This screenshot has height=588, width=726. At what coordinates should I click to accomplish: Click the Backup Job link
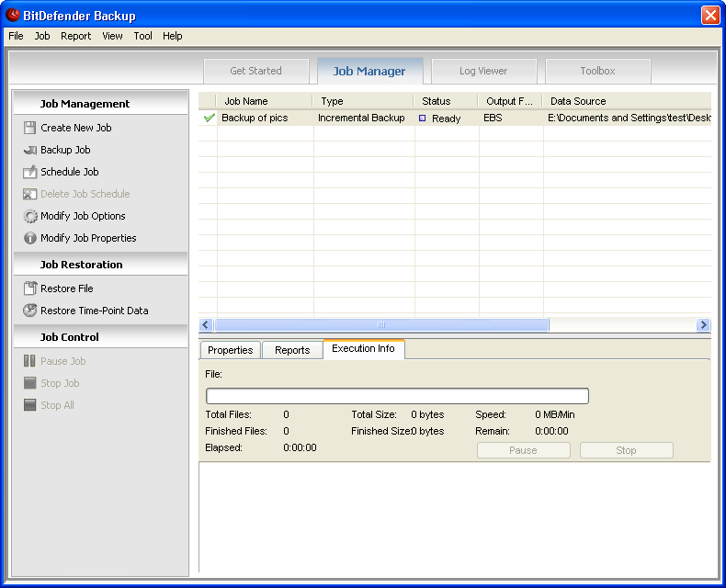tap(65, 150)
